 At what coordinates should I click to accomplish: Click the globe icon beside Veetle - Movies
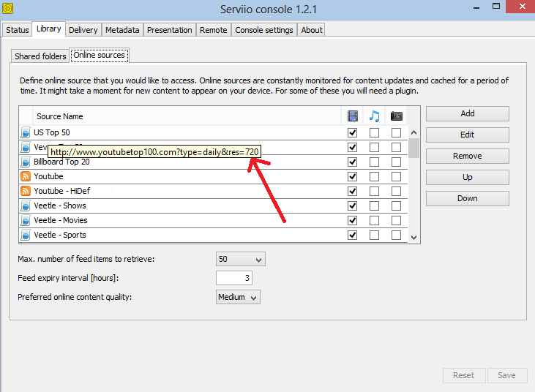coord(26,221)
